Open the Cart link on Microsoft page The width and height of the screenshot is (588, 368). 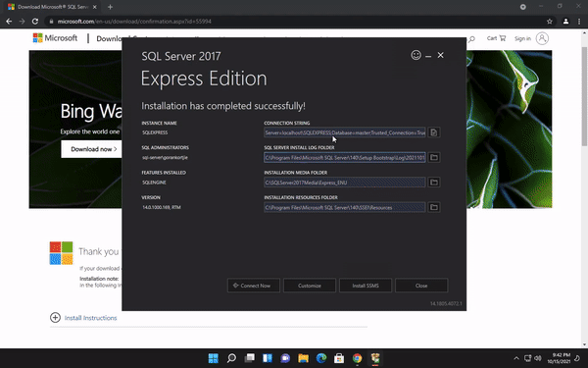496,38
